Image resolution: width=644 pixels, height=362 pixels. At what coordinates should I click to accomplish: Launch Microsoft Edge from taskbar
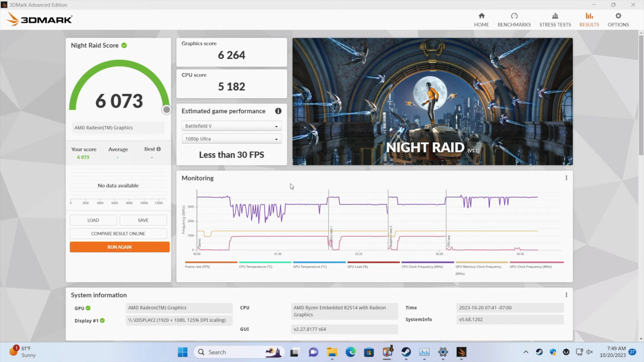350,352
